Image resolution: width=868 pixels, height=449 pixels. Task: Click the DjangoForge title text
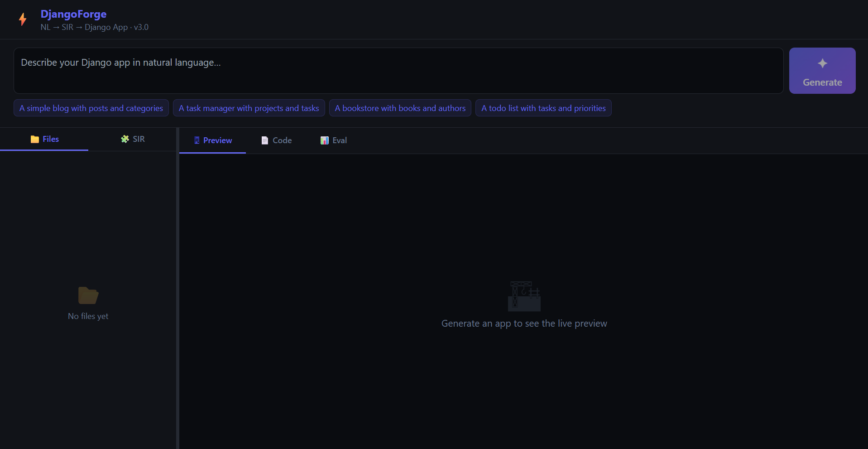(73, 14)
